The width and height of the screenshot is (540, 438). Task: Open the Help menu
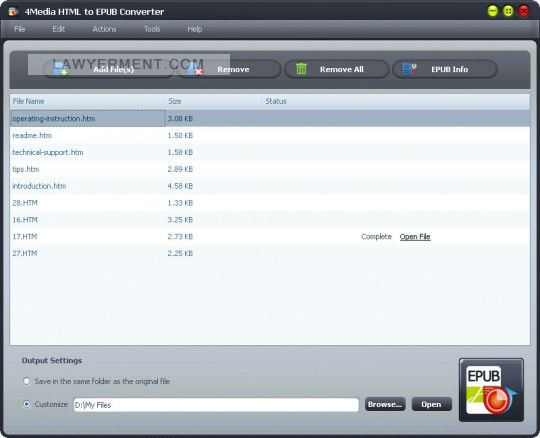coord(195,29)
